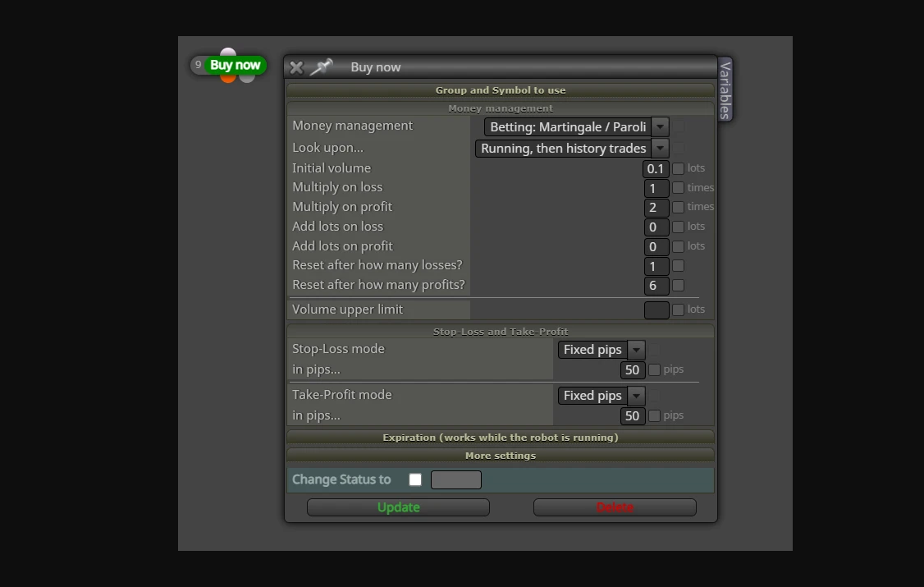Edit the Multiply on profit field

pos(656,208)
